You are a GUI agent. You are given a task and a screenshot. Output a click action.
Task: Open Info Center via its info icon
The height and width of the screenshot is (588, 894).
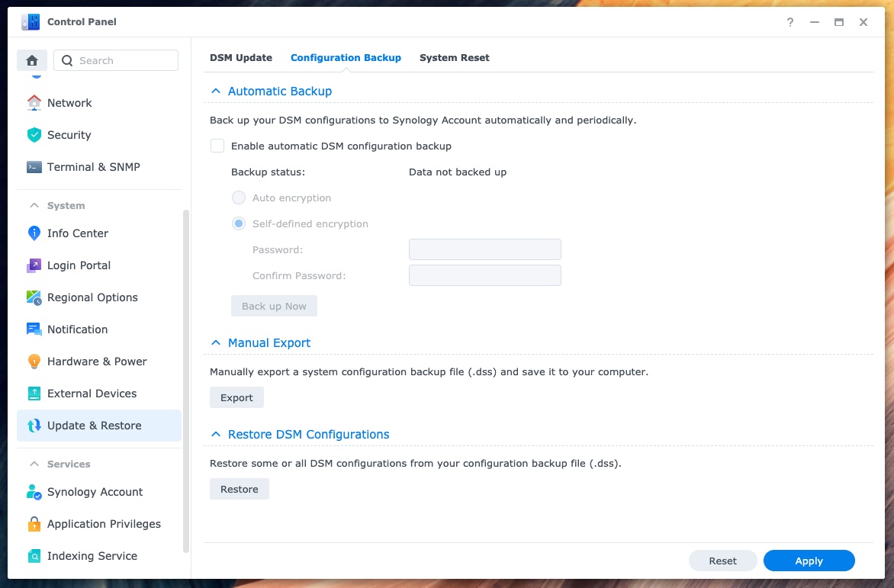34,233
